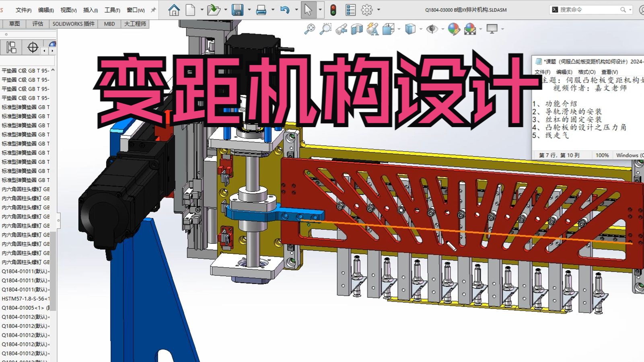Create a new document with the New icon

tap(190, 10)
